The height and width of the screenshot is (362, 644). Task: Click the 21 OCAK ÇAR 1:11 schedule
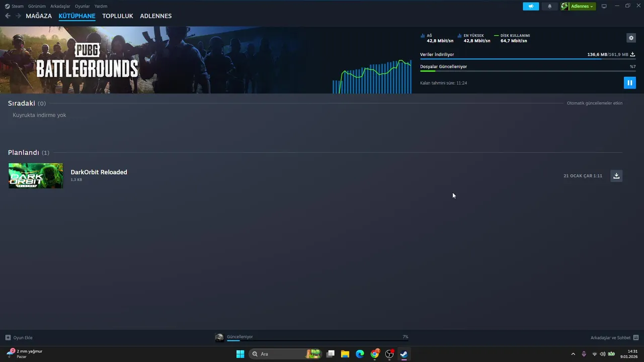583,176
